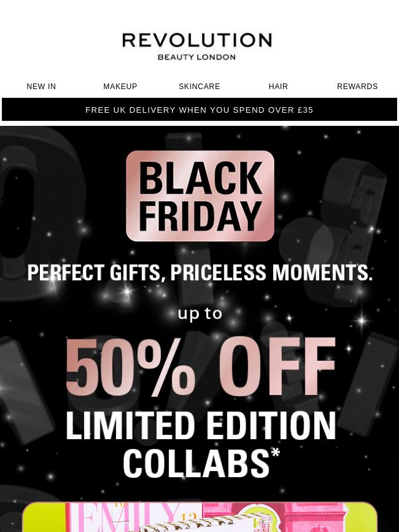Open the NEW IN menu item
Screen dimensions: 399x532
pos(41,87)
